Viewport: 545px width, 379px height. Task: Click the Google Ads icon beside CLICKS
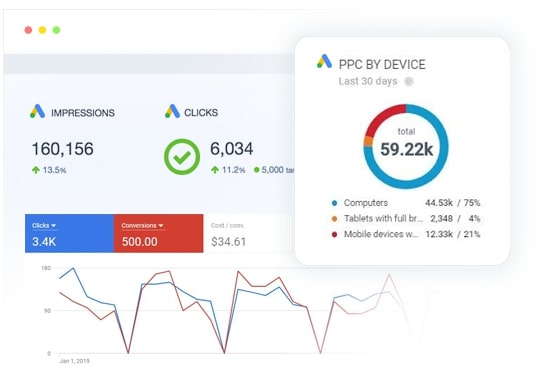(172, 111)
